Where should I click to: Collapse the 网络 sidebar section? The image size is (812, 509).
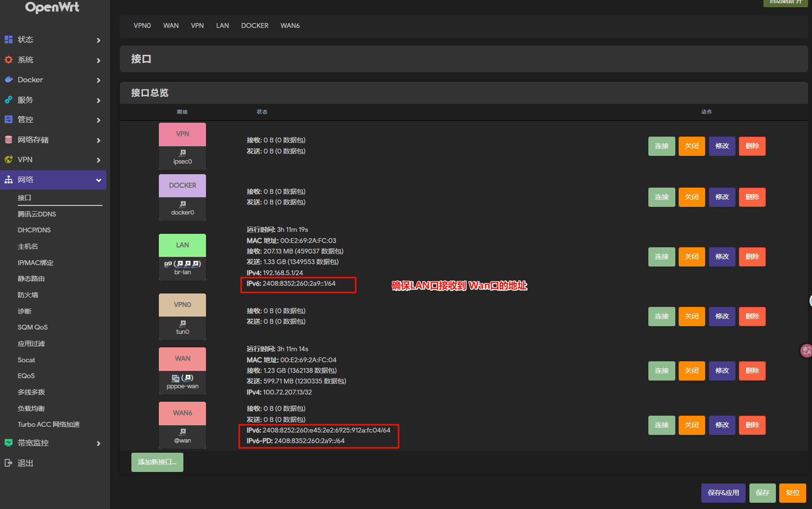[98, 180]
